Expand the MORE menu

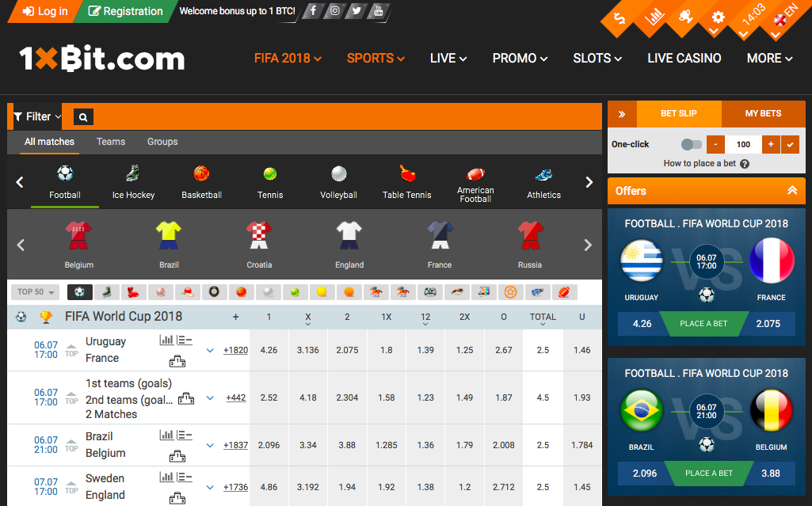click(x=769, y=59)
